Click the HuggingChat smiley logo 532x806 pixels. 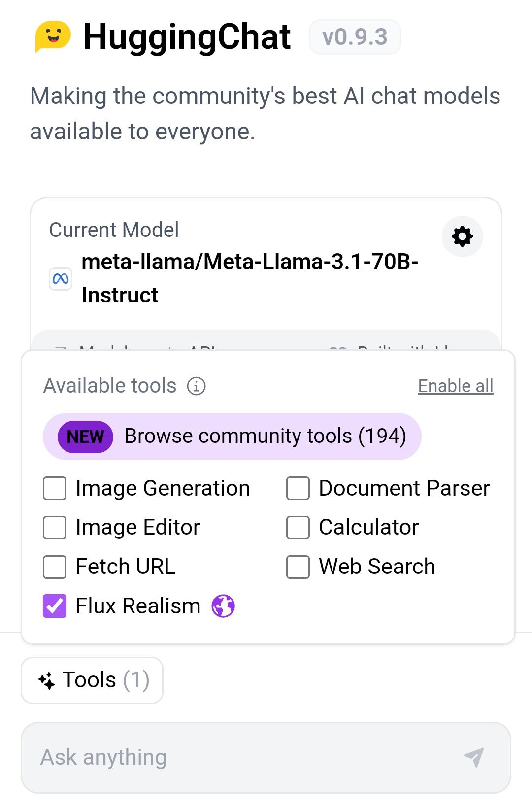click(53, 36)
